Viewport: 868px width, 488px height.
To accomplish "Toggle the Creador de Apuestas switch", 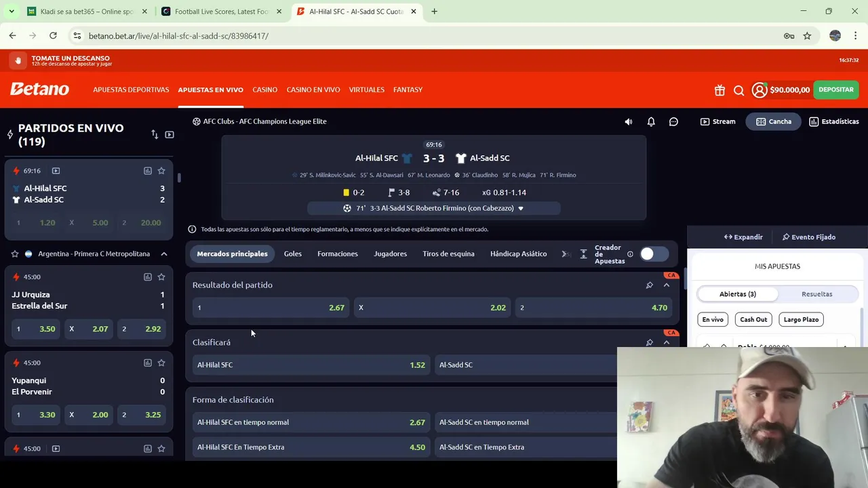I will [654, 253].
